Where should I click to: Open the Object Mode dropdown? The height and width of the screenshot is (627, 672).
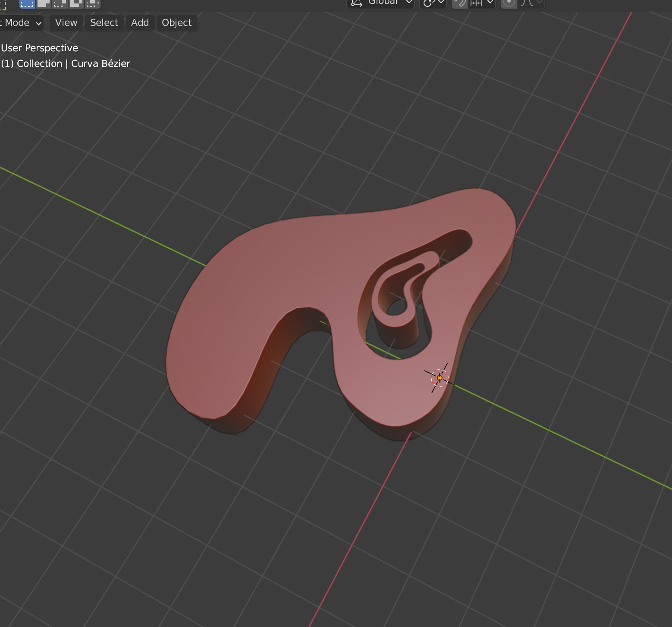21,23
